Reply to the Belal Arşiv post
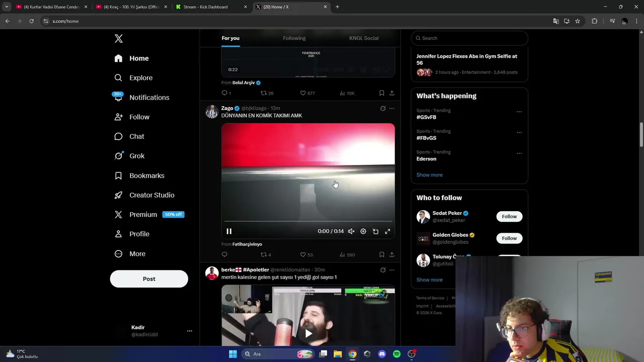The image size is (644, 362). pos(226,93)
